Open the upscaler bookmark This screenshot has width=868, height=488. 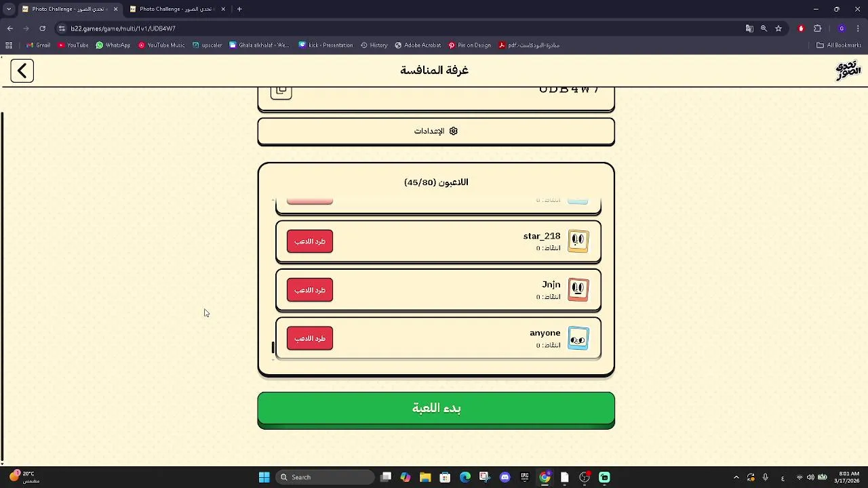click(208, 45)
